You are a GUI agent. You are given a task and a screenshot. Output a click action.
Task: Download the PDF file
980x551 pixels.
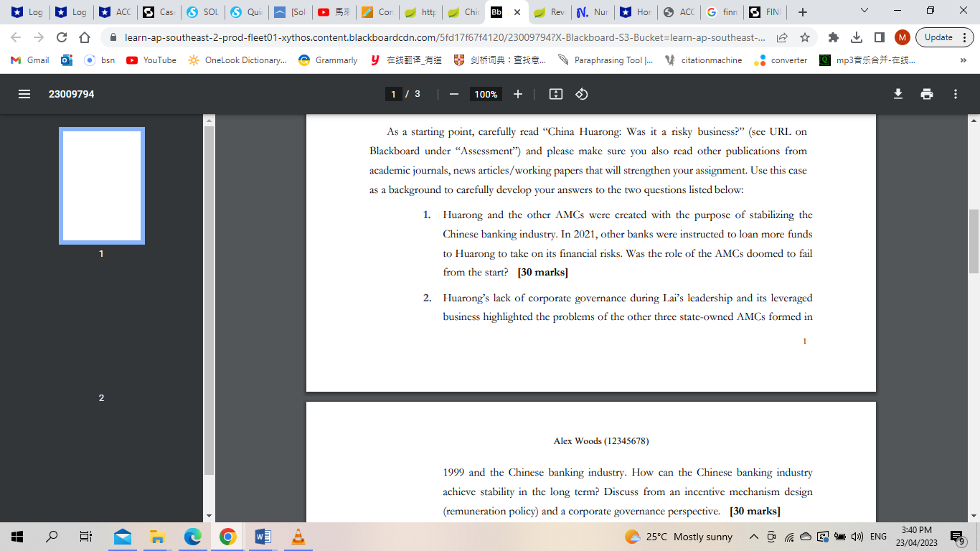[897, 94]
